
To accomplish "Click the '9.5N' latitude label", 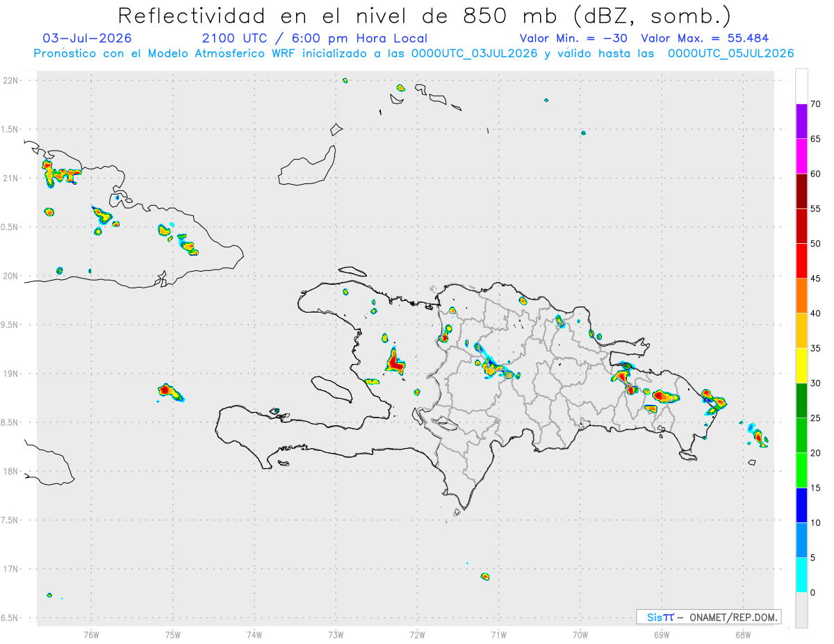I will click(x=10, y=324).
